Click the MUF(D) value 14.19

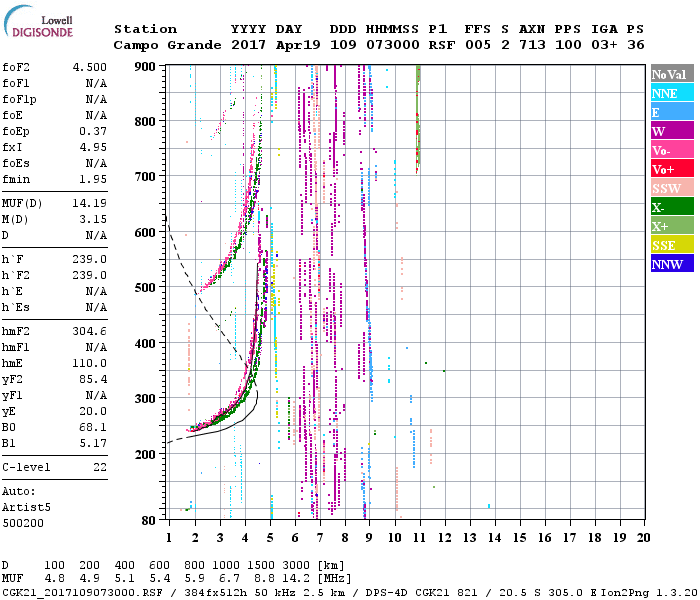[x=90, y=203]
